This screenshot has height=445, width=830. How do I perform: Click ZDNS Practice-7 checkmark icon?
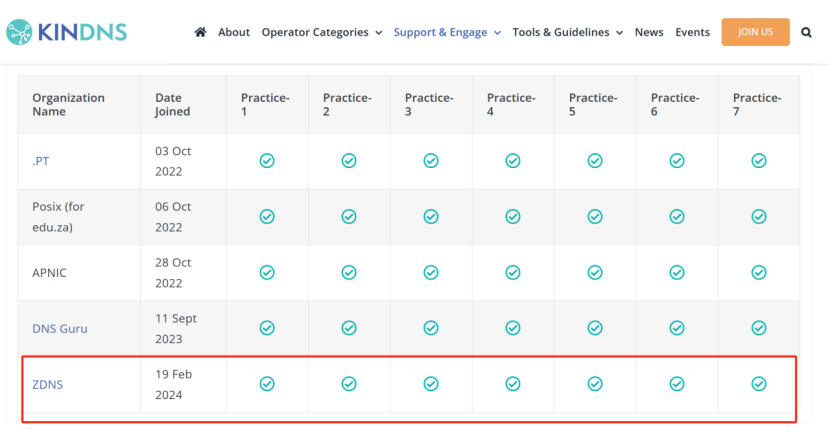(759, 383)
